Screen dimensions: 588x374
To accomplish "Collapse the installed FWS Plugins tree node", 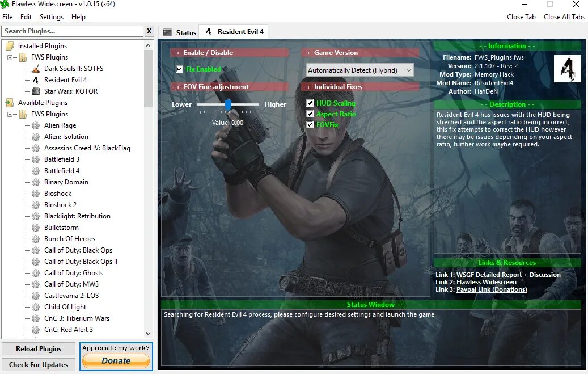I will click(x=10, y=57).
